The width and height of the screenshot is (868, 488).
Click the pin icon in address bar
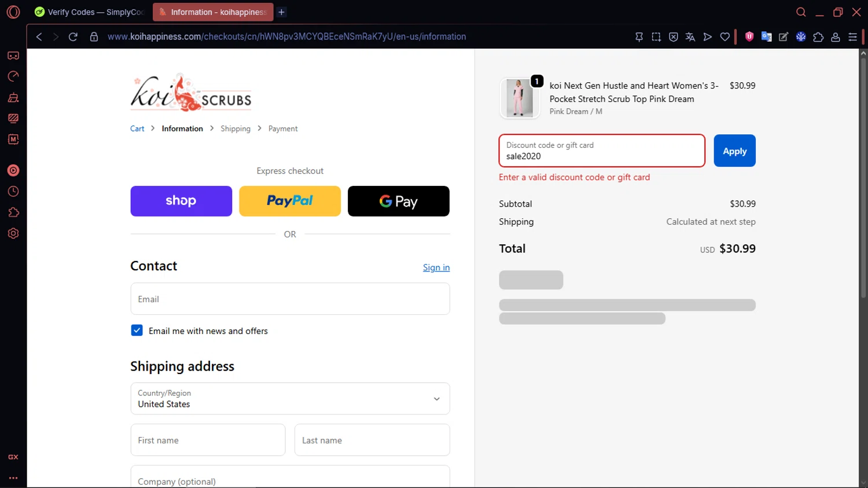(x=639, y=36)
